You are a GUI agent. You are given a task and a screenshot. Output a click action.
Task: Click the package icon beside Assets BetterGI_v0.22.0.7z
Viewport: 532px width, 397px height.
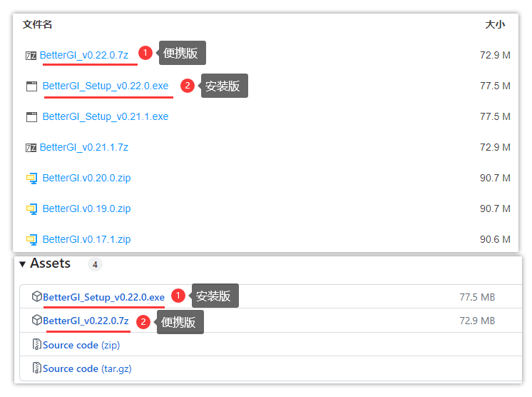37,321
